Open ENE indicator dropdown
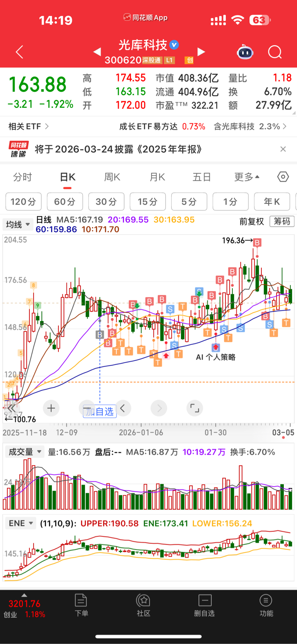Screen dimensions: 297x644 click(21, 523)
